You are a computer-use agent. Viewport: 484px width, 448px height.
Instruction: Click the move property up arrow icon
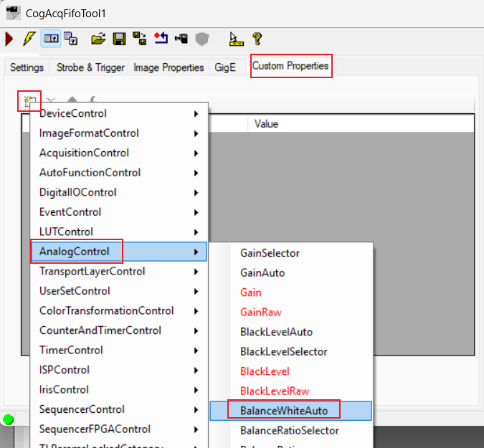pos(72,100)
